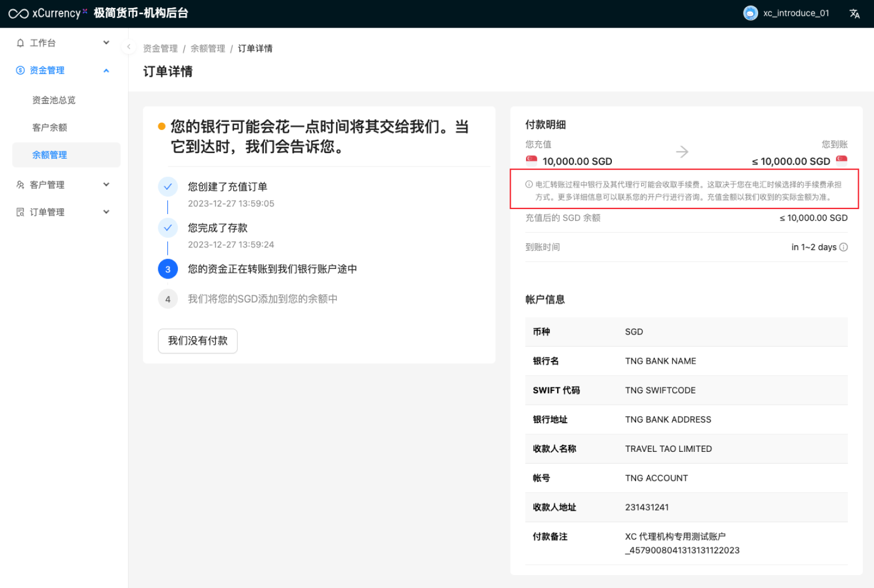Viewport: 874px width, 588px height.
Task: Click the payee address value 231431241
Action: click(647, 508)
